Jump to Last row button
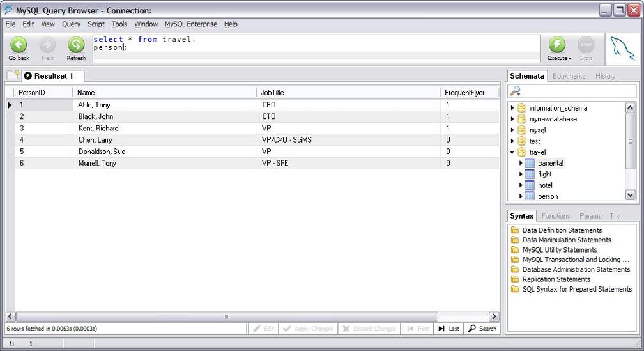 click(x=449, y=329)
